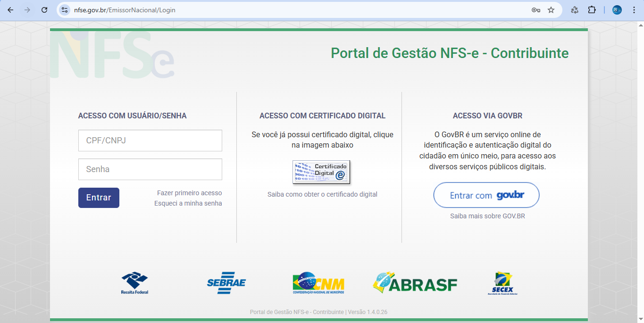Open Chrome's three-dot menu
The width and height of the screenshot is (644, 323).
(634, 10)
